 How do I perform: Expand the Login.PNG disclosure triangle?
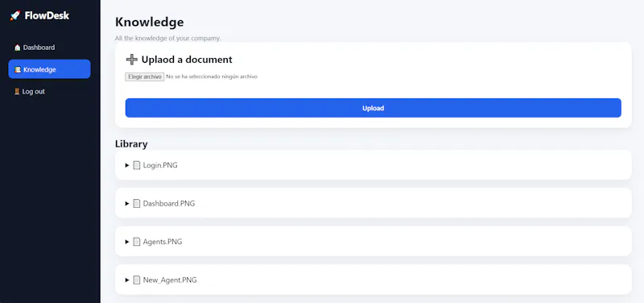127,165
